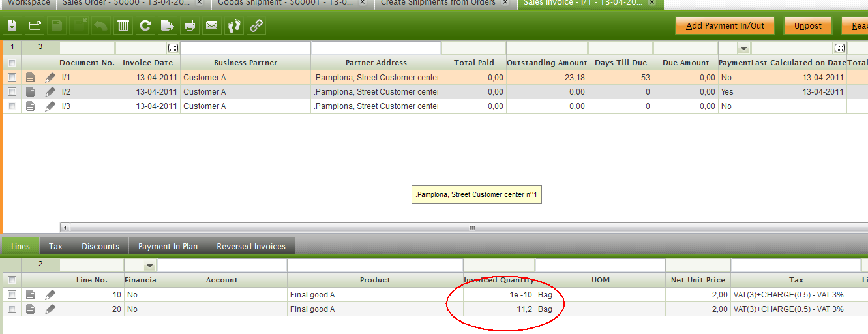Sort by Outstanding Amount column header
This screenshot has height=334, width=868.
547,63
